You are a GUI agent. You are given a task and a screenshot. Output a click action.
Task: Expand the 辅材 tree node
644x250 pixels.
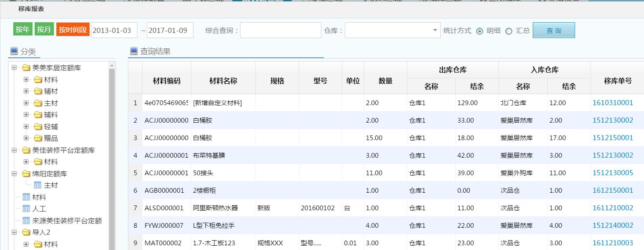point(26,91)
